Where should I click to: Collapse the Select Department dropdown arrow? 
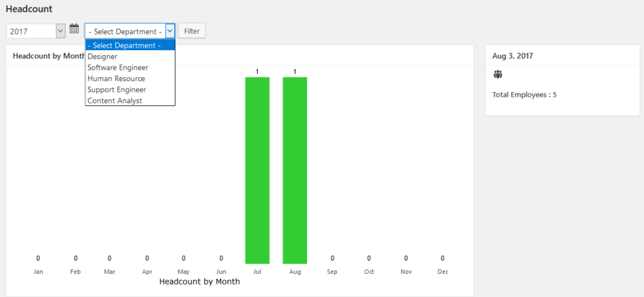[x=170, y=31]
